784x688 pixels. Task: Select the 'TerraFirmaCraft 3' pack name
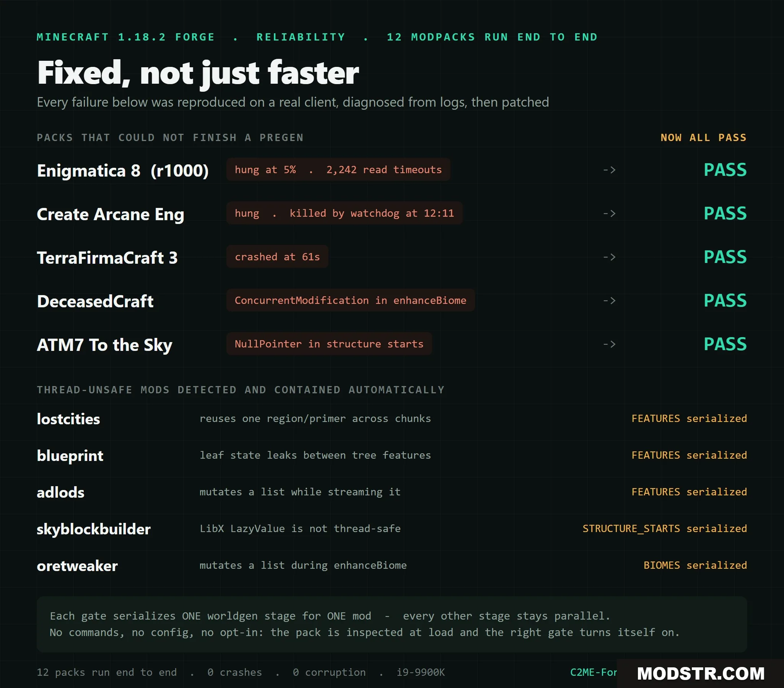[107, 258]
